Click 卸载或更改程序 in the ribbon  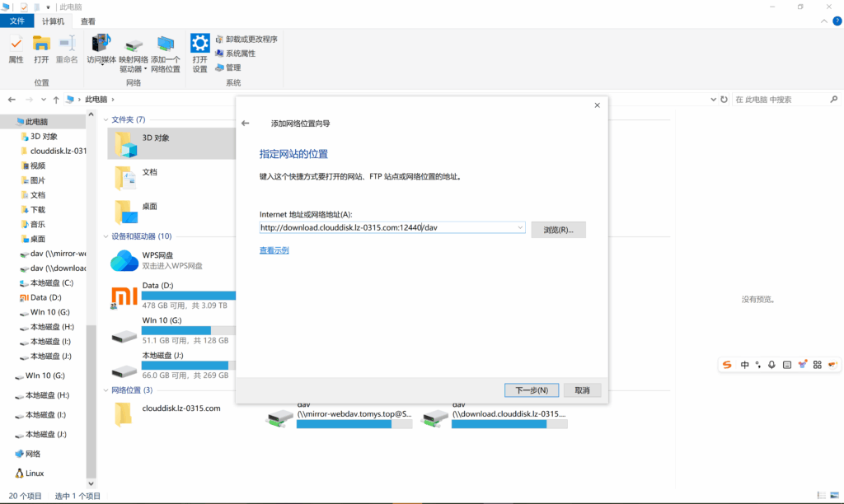click(246, 39)
